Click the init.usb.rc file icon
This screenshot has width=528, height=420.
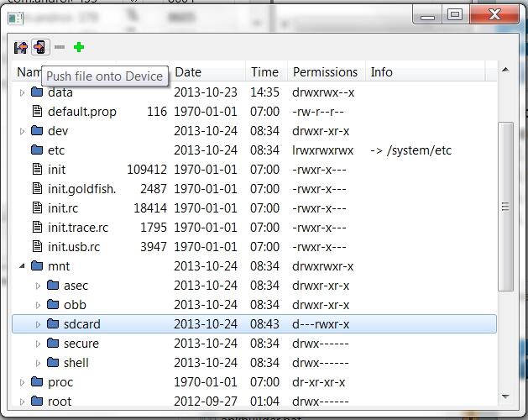coord(37,246)
